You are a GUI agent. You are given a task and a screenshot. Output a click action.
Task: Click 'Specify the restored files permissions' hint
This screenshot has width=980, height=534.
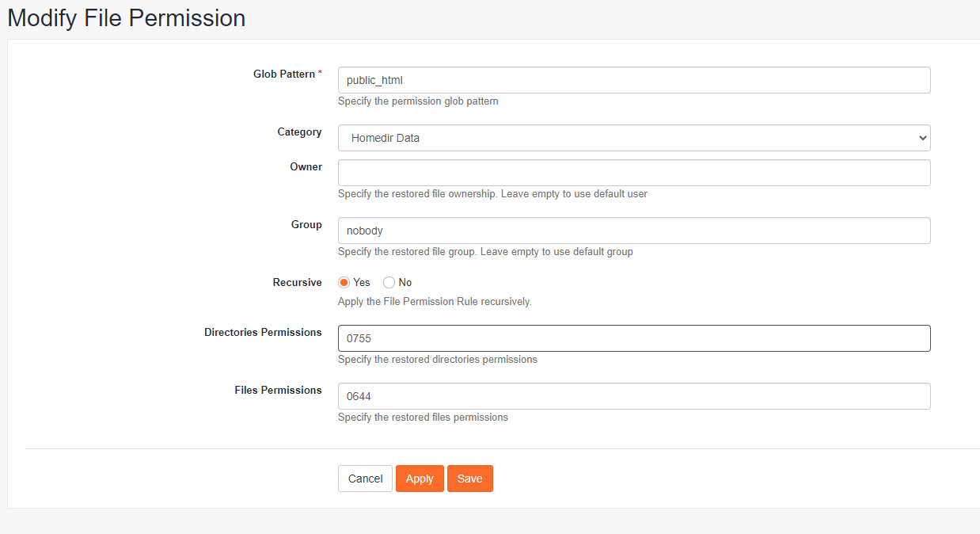point(423,418)
